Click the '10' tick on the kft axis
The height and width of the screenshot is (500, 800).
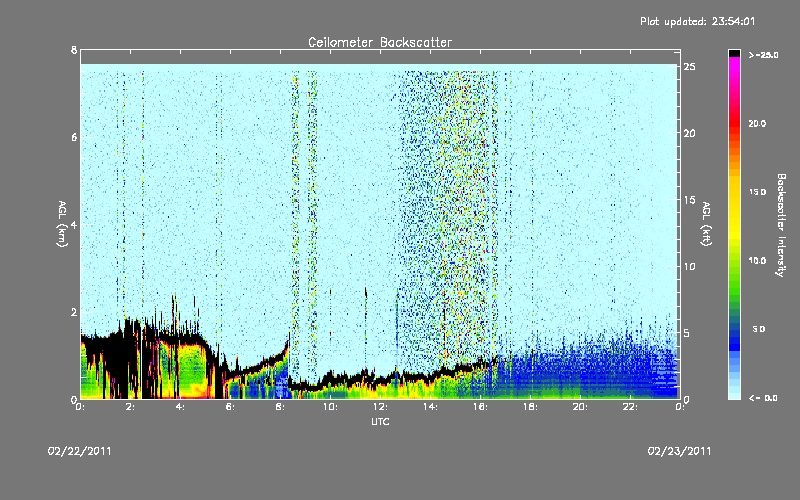click(689, 266)
